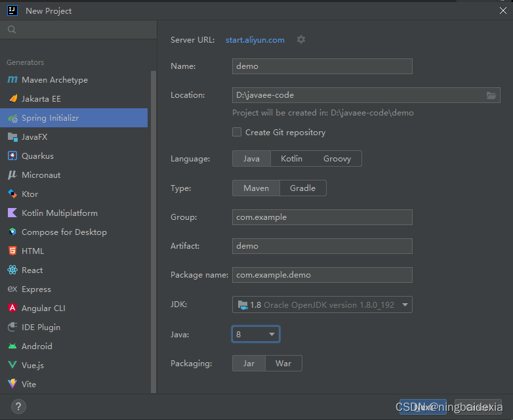Click the Name input field
The height and width of the screenshot is (420, 513).
coord(322,66)
